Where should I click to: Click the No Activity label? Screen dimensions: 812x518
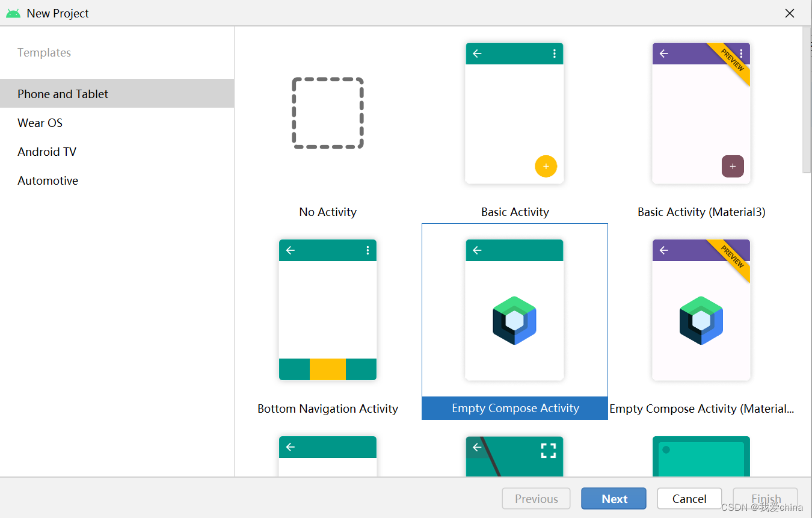click(x=328, y=212)
